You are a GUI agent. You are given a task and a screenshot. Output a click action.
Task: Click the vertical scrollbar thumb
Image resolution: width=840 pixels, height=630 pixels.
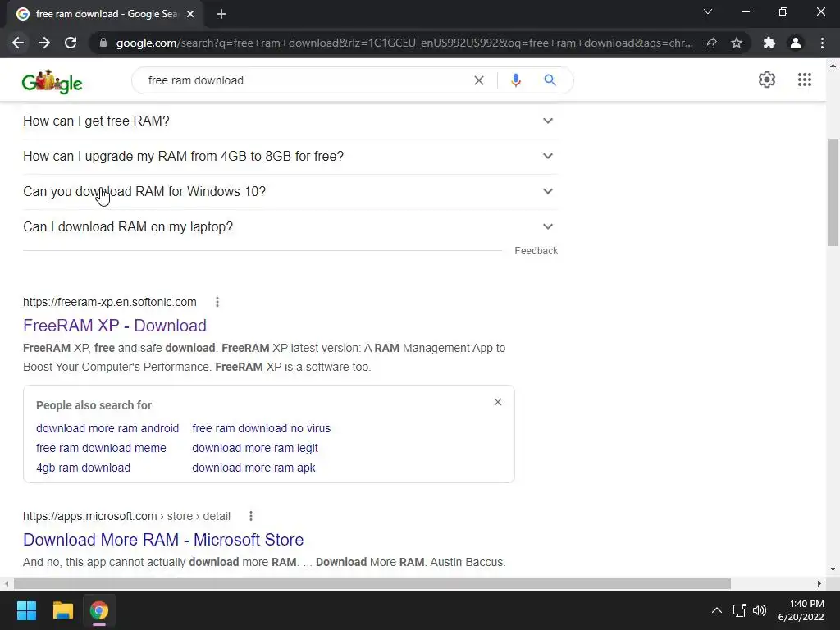coord(833,193)
